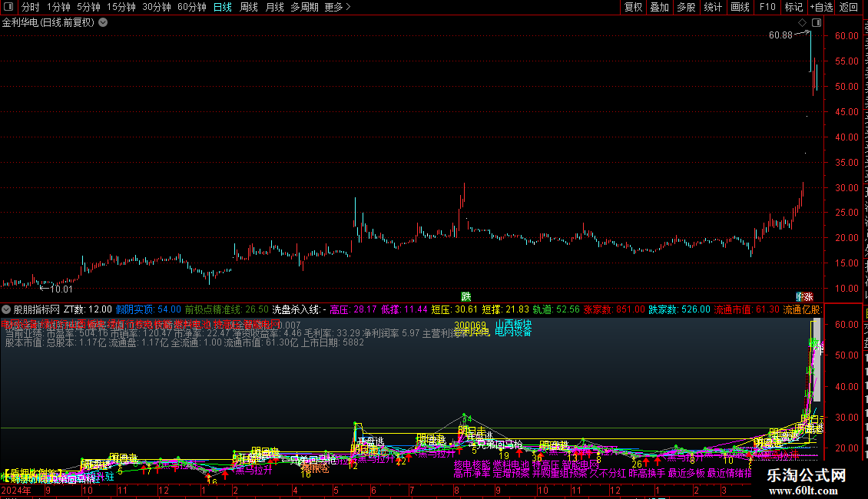Click the 60.88 high price label
The width and height of the screenshot is (868, 499).
(x=780, y=35)
